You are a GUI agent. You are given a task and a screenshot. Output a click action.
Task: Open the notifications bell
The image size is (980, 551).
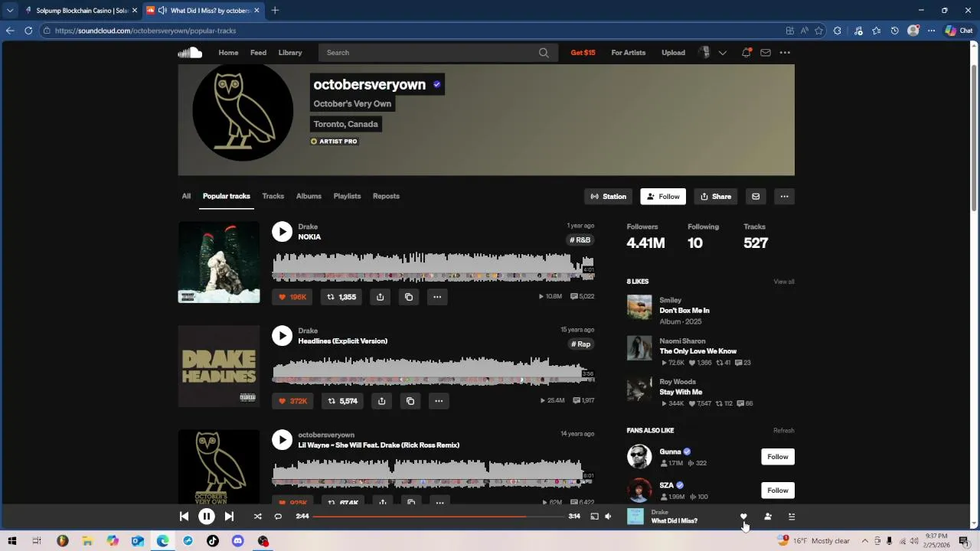(746, 53)
